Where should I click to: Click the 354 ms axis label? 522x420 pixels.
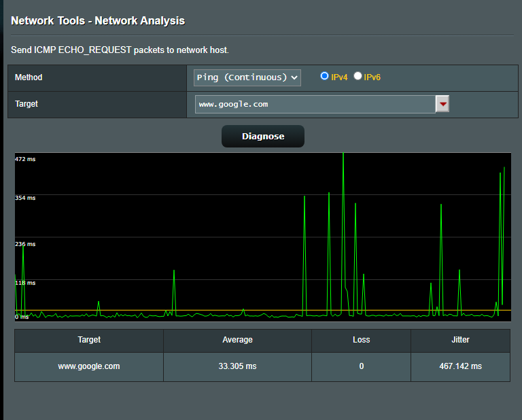(x=25, y=198)
